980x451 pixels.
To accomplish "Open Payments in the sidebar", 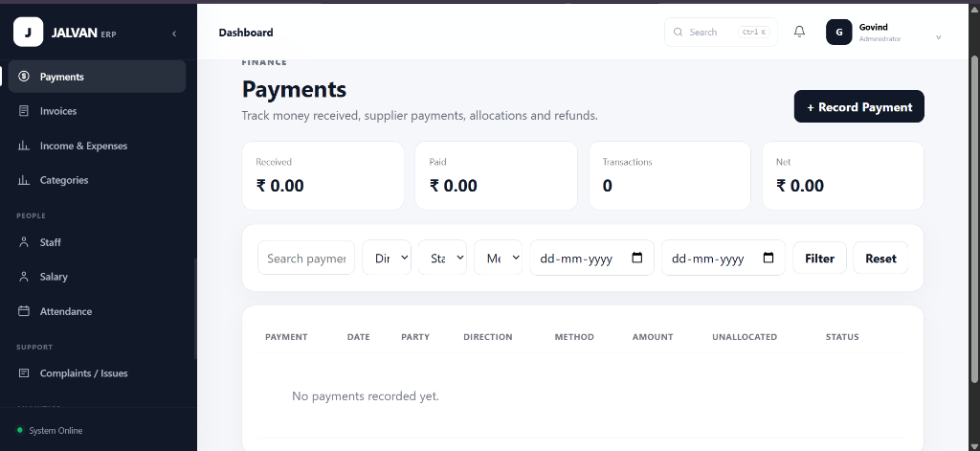I will point(97,77).
